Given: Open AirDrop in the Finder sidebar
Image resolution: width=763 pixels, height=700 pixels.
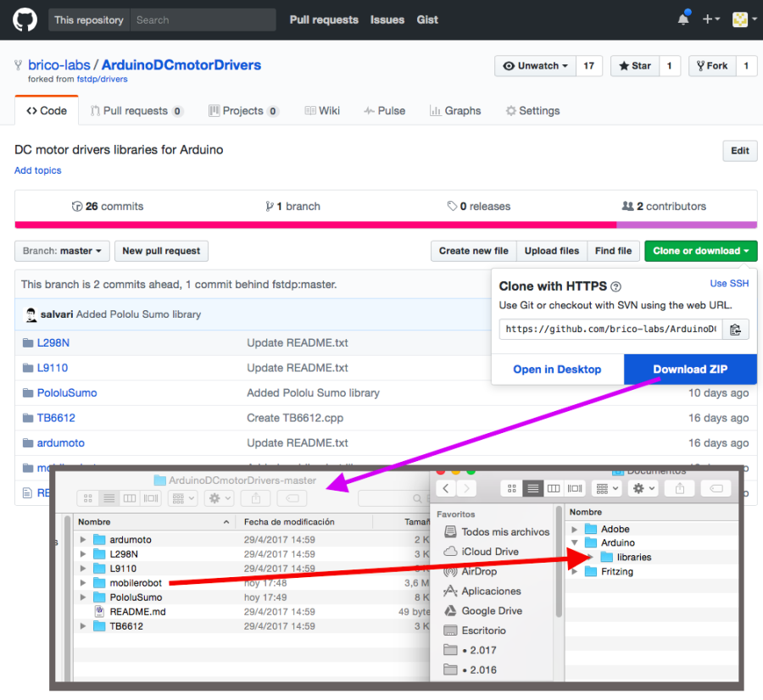Looking at the screenshot, I should click(x=479, y=571).
